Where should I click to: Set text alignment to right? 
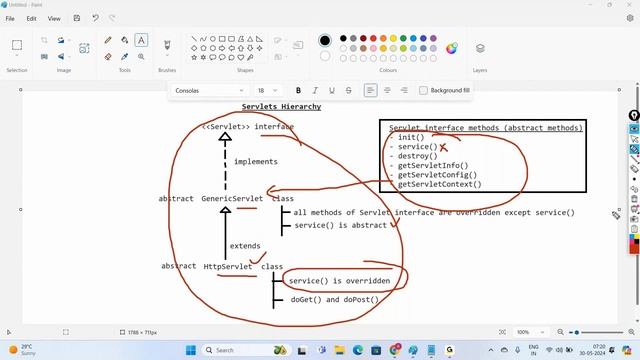pos(404,91)
